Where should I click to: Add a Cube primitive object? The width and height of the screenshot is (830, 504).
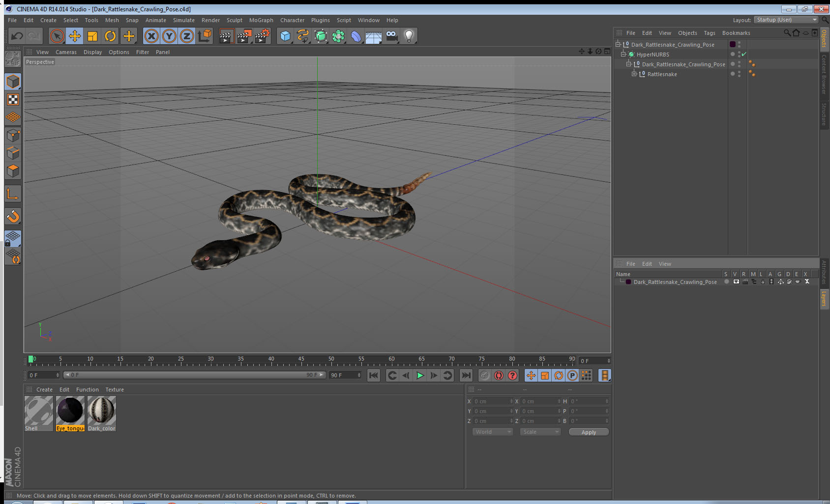click(285, 36)
